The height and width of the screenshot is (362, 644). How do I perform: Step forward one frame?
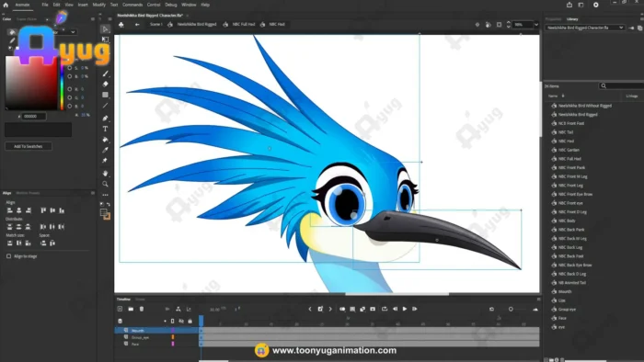point(415,309)
